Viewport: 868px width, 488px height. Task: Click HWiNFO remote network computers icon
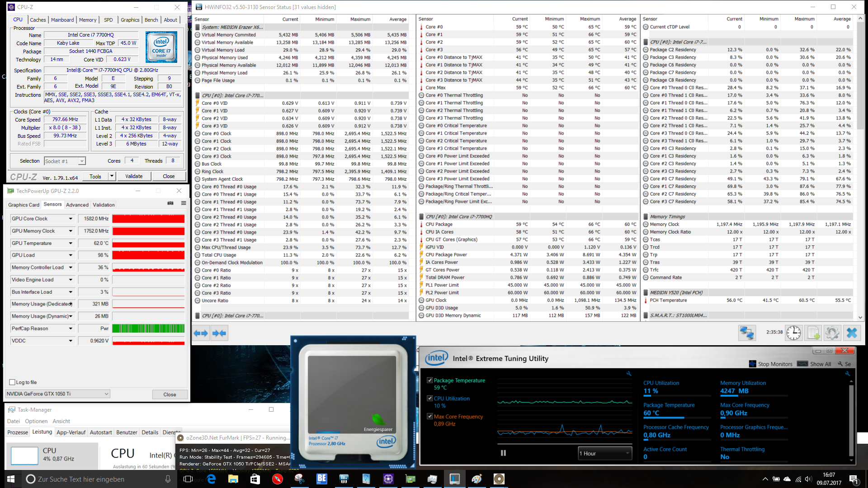click(747, 333)
